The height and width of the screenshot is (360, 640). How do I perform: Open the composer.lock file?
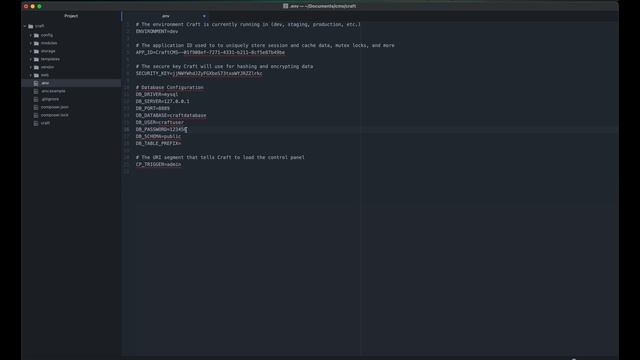(x=55, y=115)
